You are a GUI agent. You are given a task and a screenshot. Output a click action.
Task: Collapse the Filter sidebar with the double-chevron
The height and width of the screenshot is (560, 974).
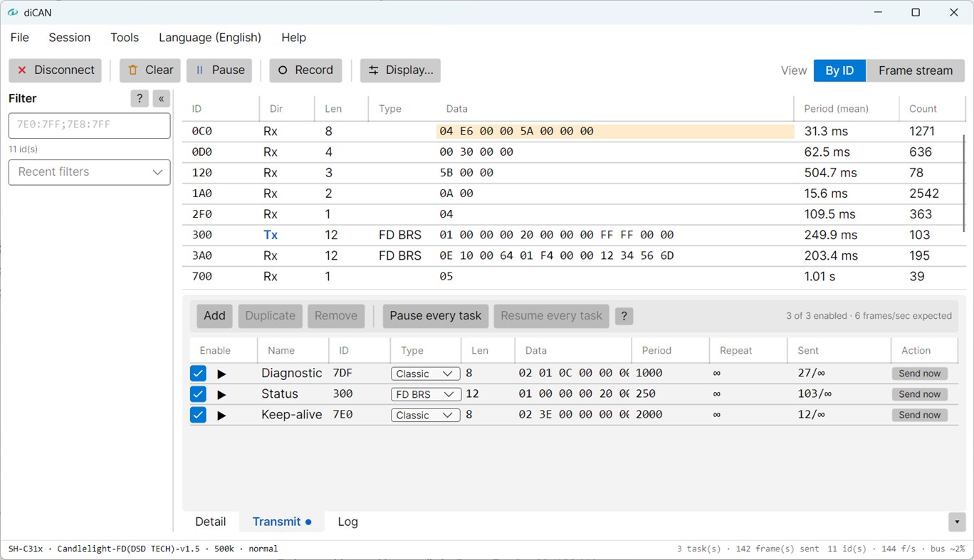pos(162,98)
